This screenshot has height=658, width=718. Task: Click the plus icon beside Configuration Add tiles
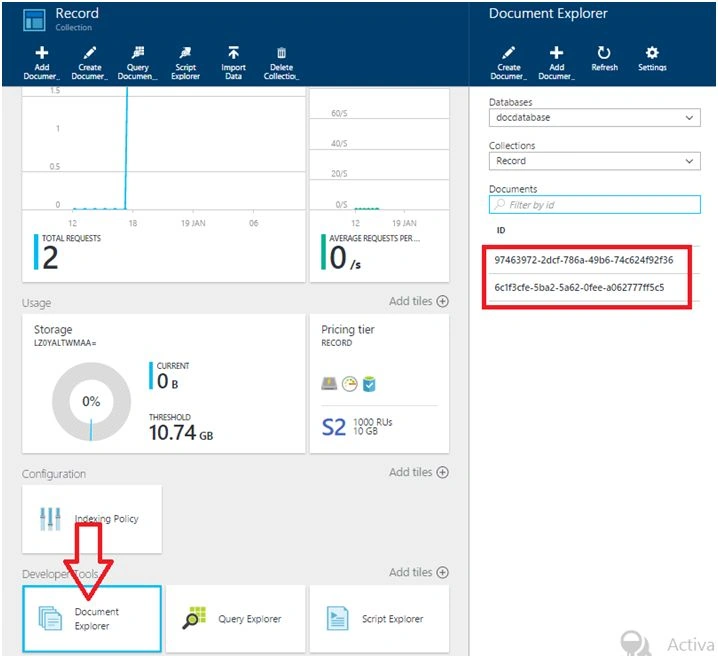click(442, 472)
